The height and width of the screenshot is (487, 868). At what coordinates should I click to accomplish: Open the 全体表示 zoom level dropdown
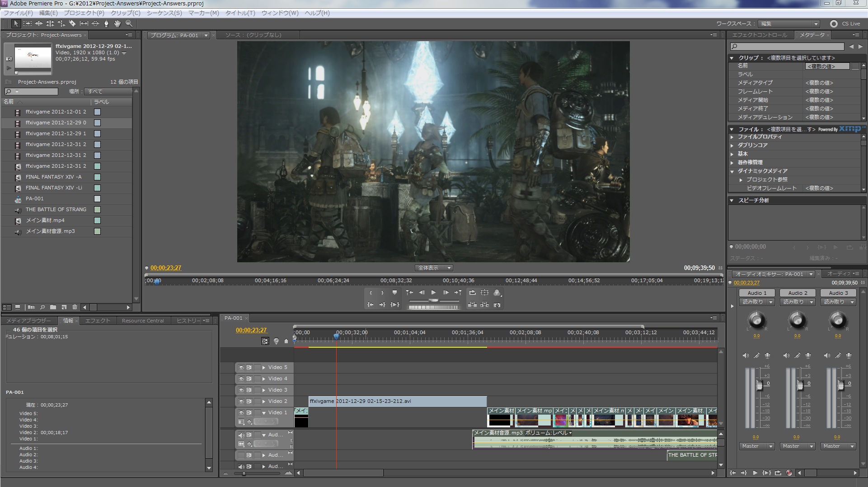click(x=433, y=268)
